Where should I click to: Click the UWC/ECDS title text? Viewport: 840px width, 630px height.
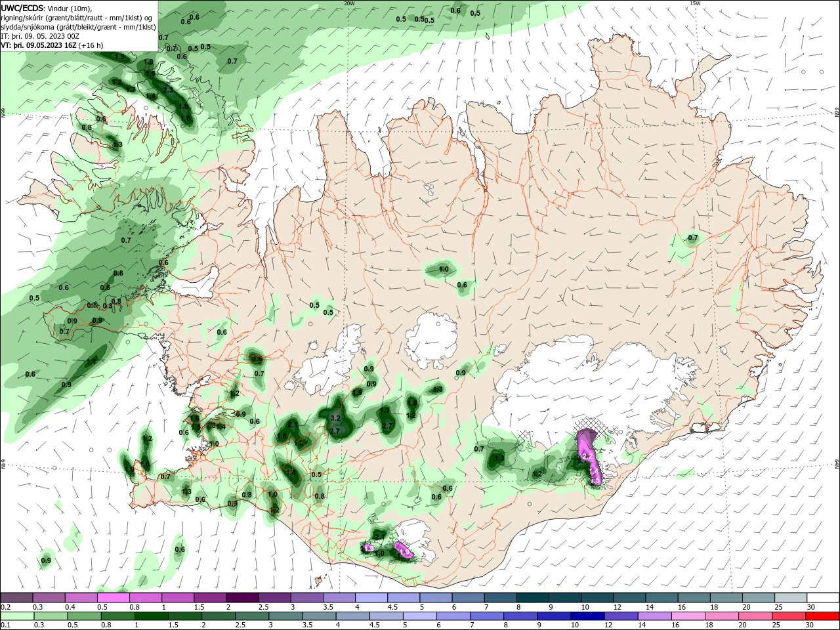pos(22,7)
